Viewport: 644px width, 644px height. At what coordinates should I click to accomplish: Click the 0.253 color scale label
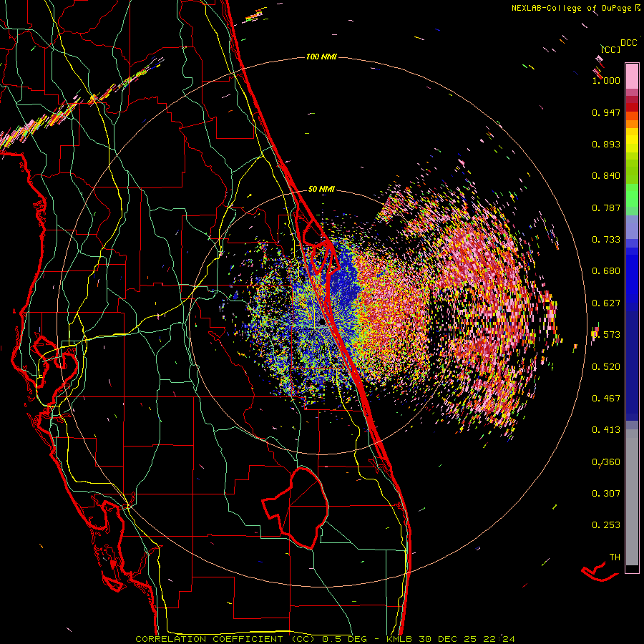tap(606, 525)
